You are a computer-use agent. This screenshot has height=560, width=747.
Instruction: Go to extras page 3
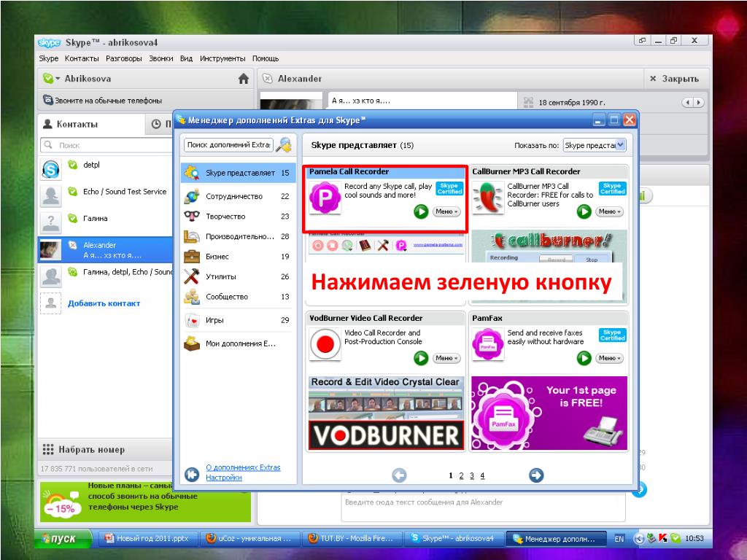click(472, 475)
